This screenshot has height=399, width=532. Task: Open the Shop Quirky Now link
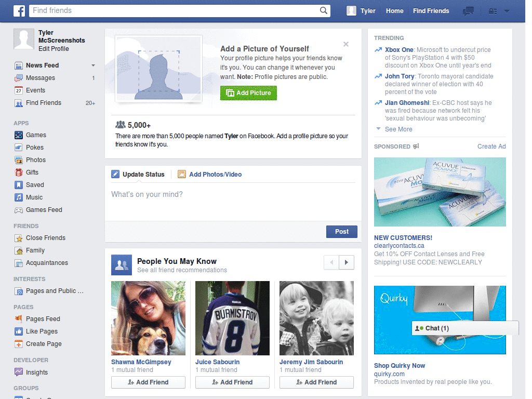(400, 366)
